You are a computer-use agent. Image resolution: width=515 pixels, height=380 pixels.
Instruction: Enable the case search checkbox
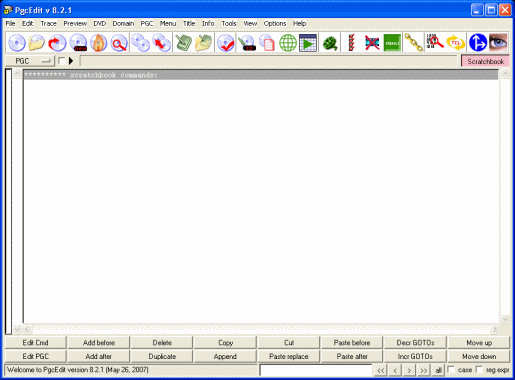pos(451,370)
